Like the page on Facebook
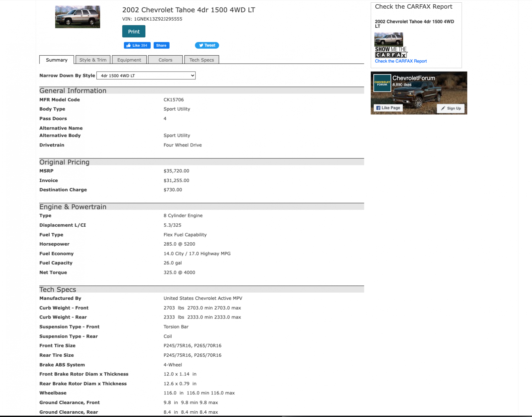Screen dimensions: 532x417 pos(137,45)
